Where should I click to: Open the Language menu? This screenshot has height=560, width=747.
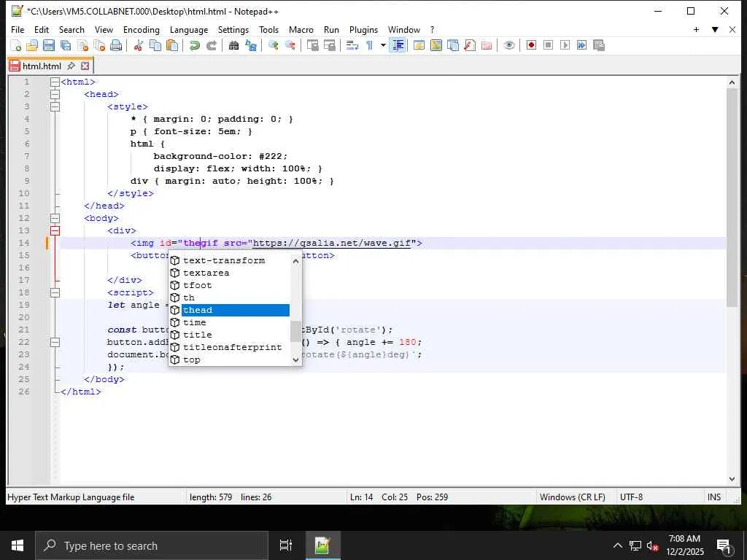[x=189, y=29]
